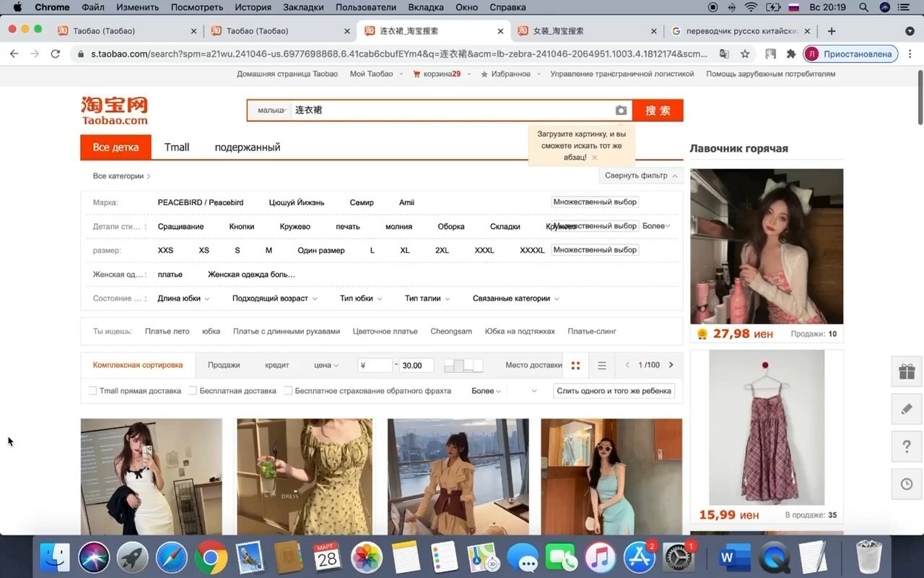Open the plaid dress 15,99 thumbnail

point(767,428)
